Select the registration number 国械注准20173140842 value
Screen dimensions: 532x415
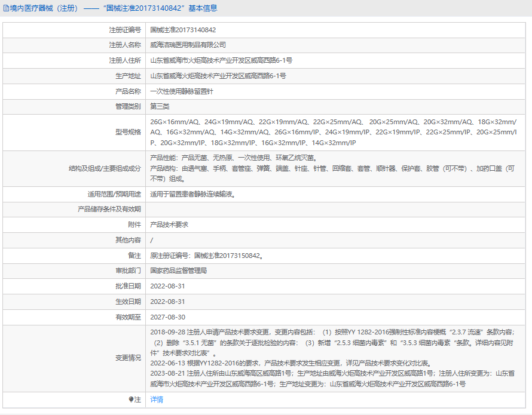point(183,29)
